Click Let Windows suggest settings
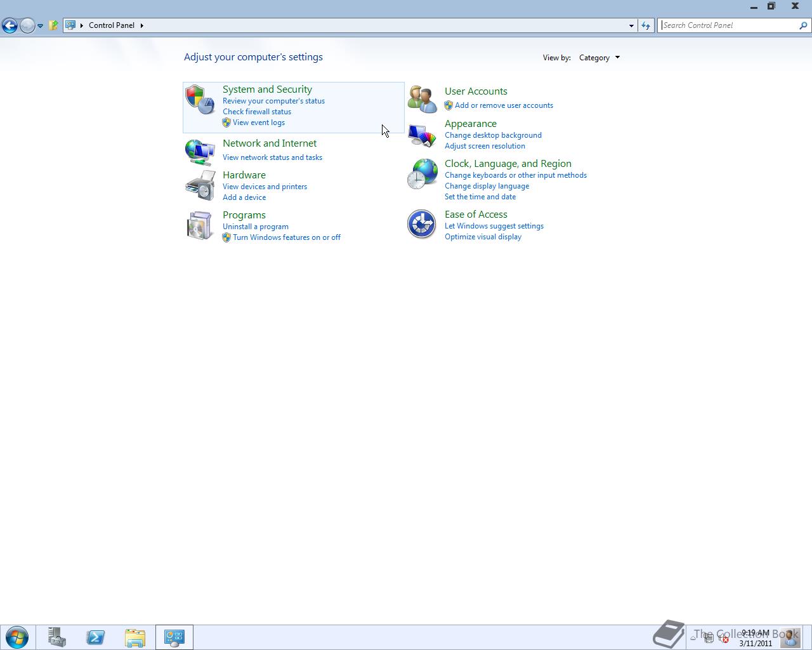The height and width of the screenshot is (650, 812). pyautogui.click(x=494, y=226)
